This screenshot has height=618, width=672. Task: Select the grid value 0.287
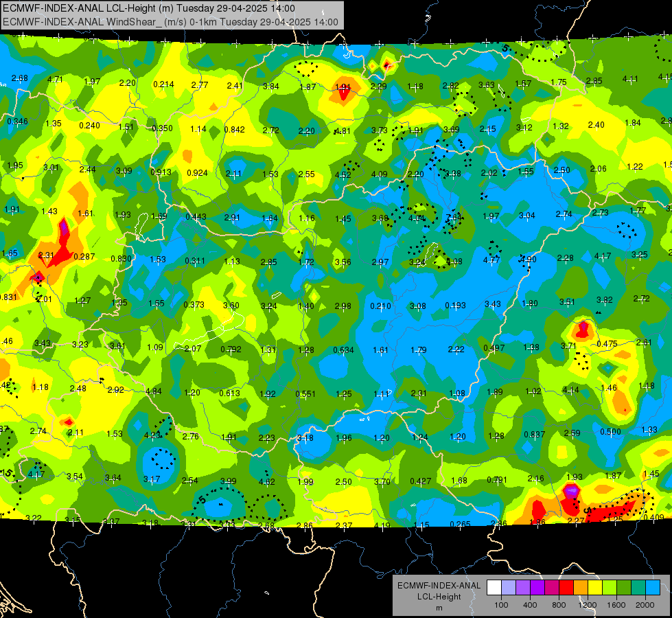coord(84,256)
